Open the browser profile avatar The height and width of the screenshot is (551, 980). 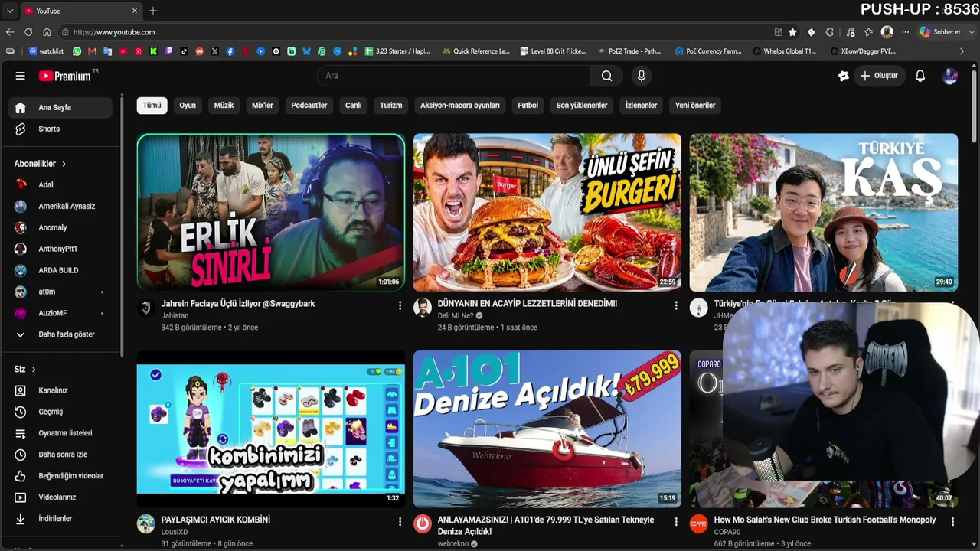click(887, 32)
